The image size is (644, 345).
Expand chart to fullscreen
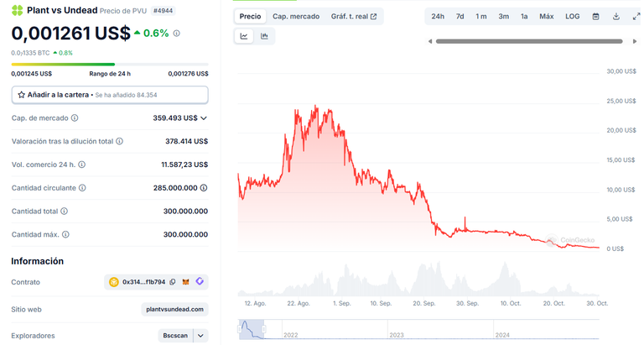(x=636, y=17)
